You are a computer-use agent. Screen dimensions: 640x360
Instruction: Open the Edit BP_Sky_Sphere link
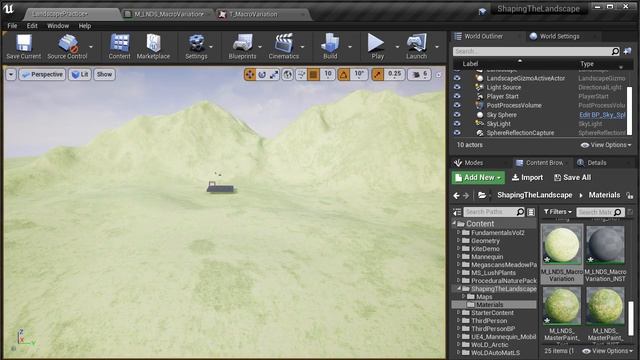pos(602,115)
